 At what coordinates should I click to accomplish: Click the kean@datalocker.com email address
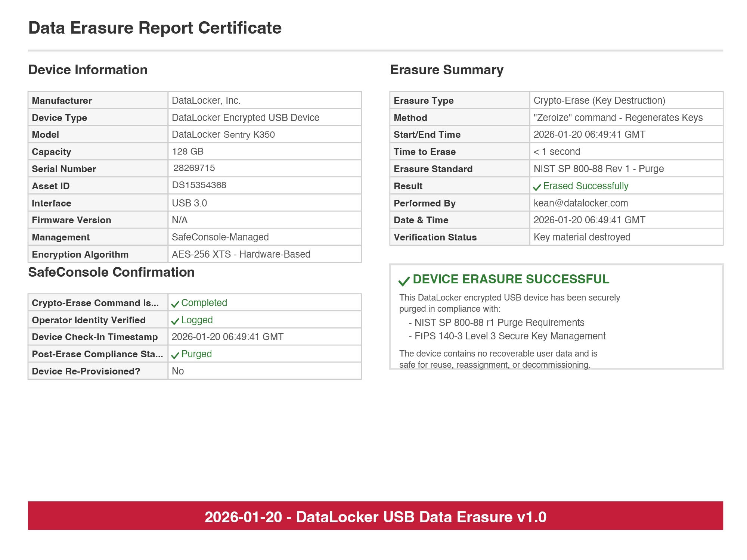tap(580, 203)
